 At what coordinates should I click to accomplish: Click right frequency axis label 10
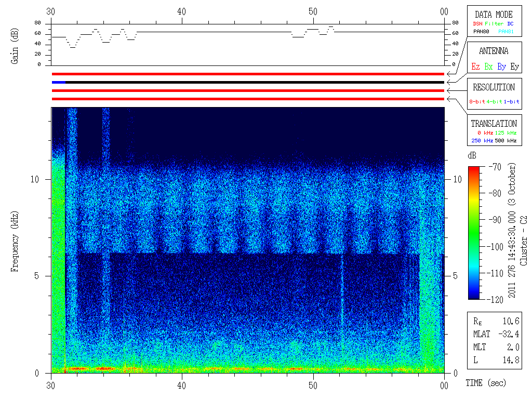tap(457, 179)
